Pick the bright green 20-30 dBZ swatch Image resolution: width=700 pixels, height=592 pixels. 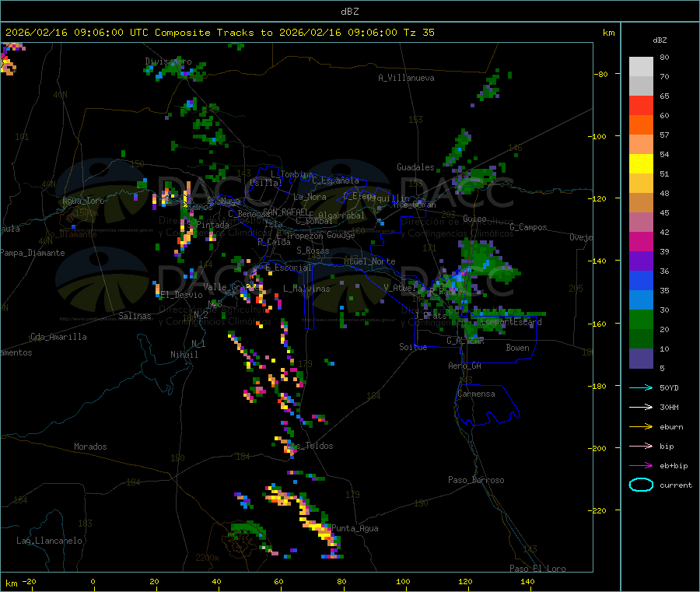[x=641, y=319]
